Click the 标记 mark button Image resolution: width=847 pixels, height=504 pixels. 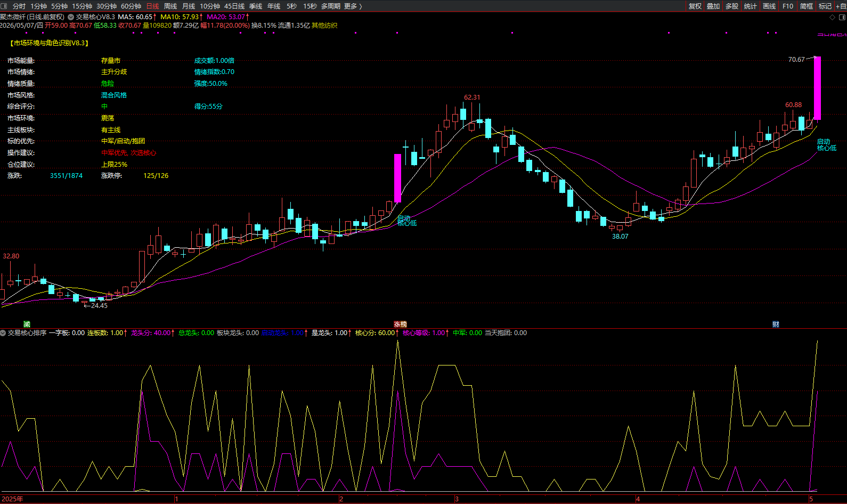825,6
